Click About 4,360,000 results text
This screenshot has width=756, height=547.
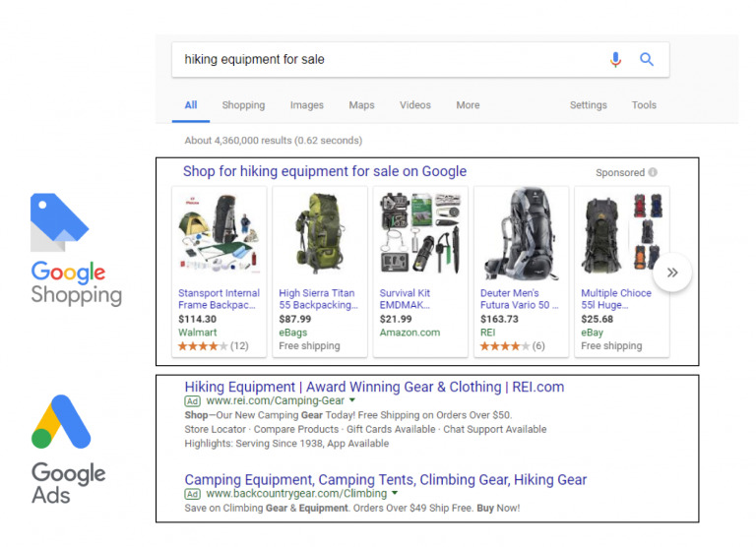(274, 141)
